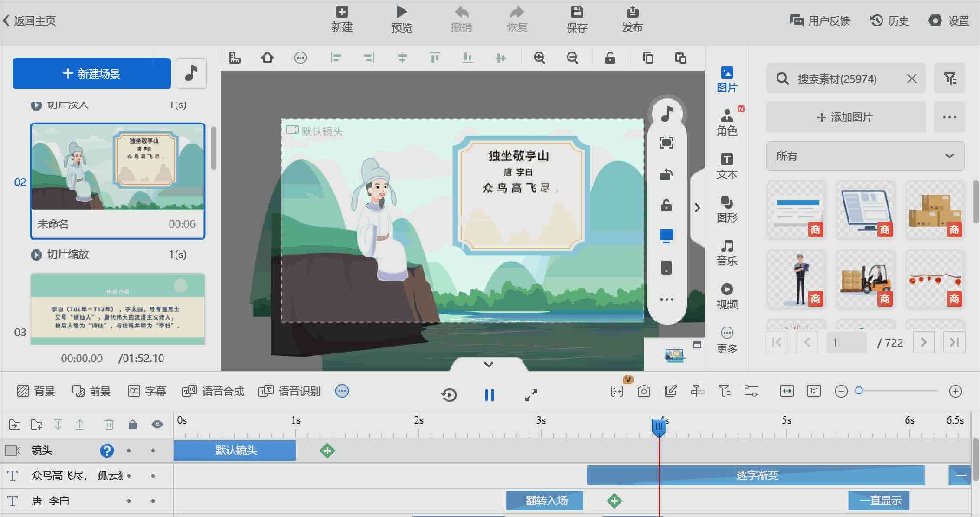Click the copy icon in canvas toolbar
Screen dimensions: 980x517
pyautogui.click(x=648, y=58)
